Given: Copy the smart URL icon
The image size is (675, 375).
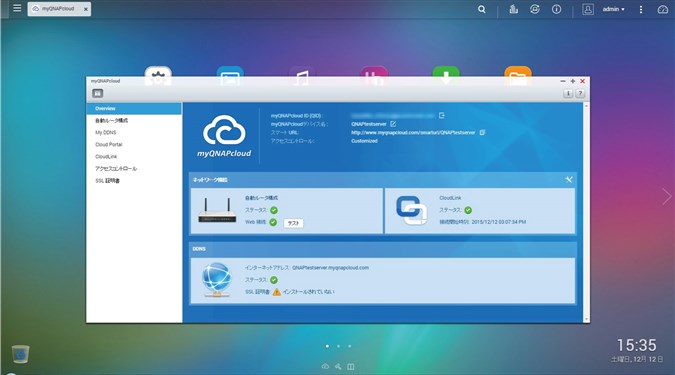Looking at the screenshot, I should 482,133.
